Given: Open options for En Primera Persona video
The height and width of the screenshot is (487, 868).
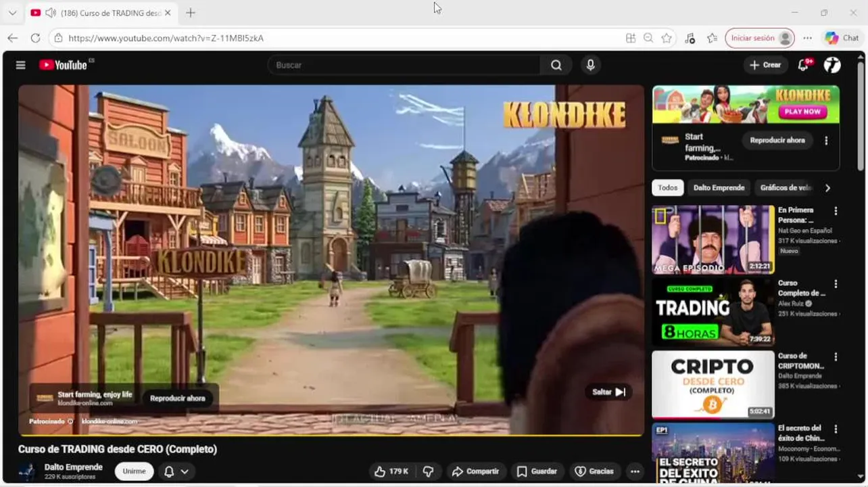Looking at the screenshot, I should pyautogui.click(x=836, y=211).
